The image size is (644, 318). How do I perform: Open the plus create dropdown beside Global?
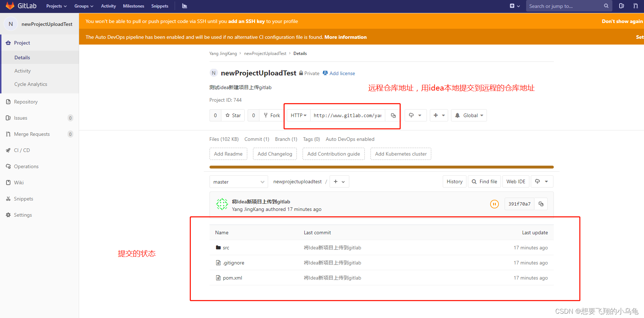click(x=439, y=115)
